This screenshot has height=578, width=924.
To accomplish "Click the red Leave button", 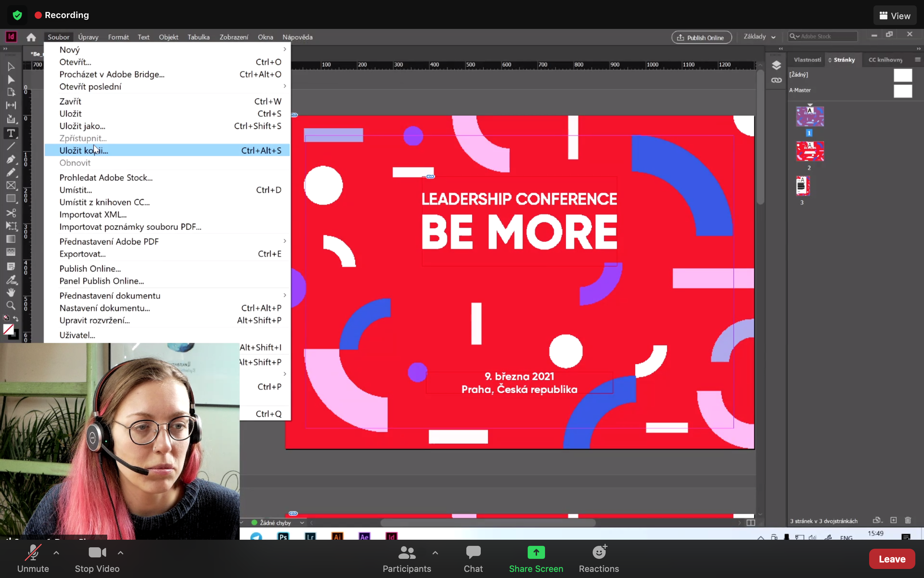I will coord(892,558).
